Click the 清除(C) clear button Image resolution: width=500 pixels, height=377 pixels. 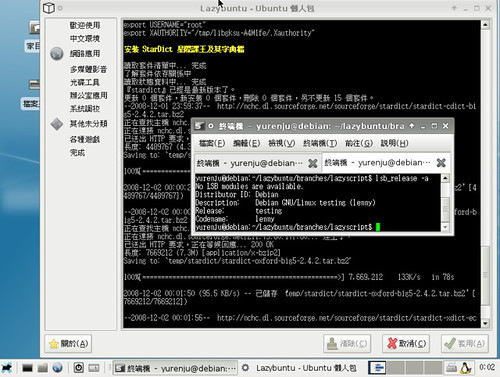(x=347, y=343)
